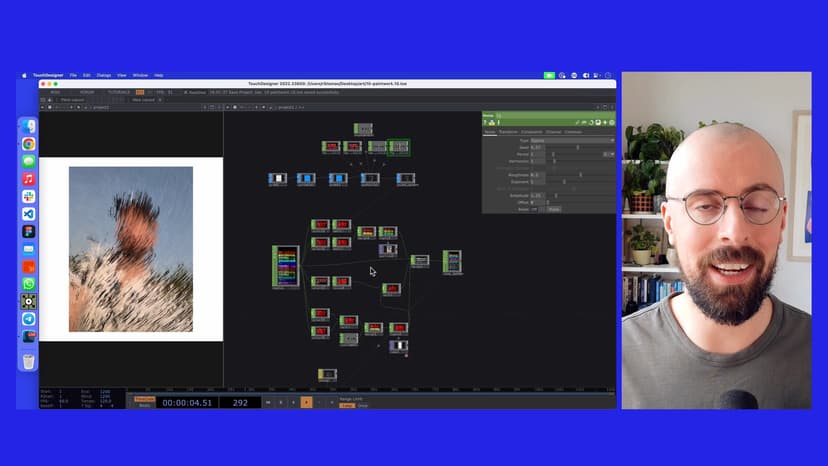Open Finder from the dock

tap(29, 126)
